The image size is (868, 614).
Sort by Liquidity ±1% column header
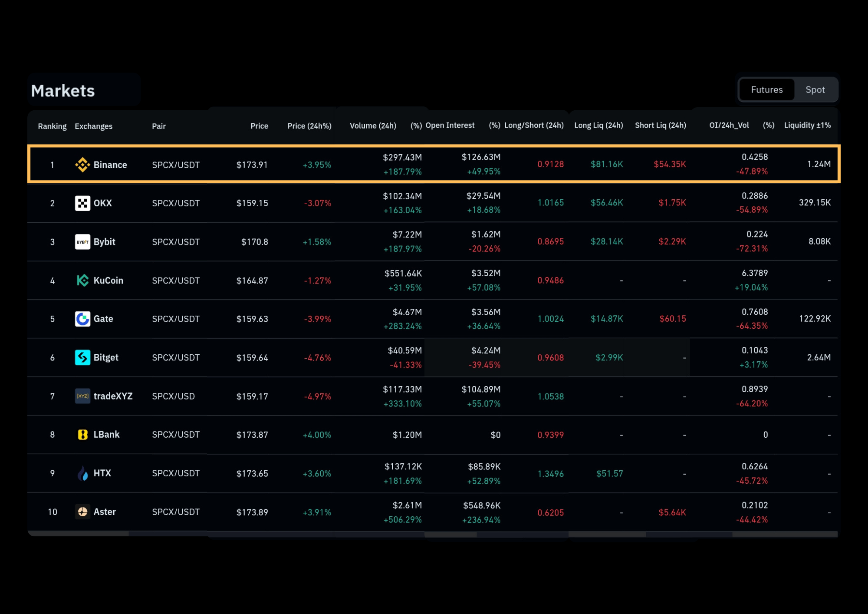click(807, 125)
